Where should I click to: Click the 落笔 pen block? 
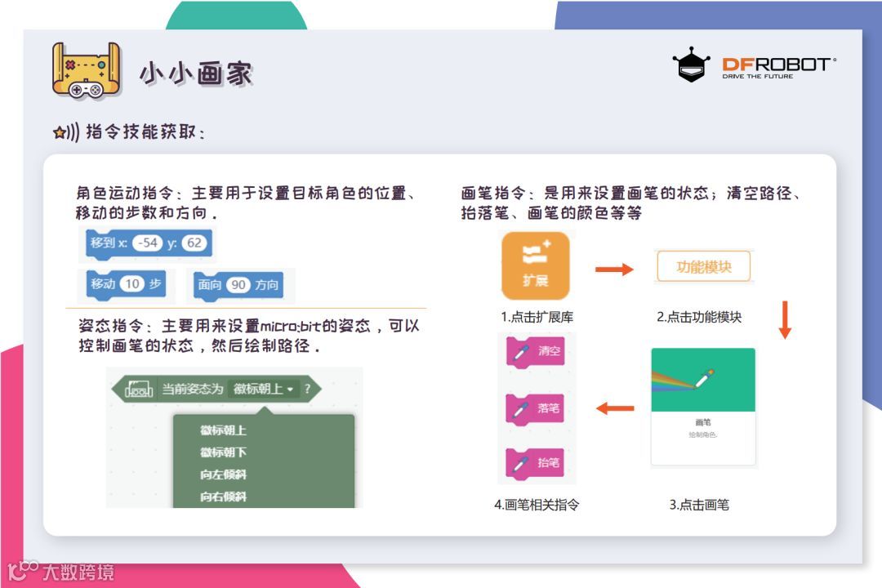click(x=535, y=408)
